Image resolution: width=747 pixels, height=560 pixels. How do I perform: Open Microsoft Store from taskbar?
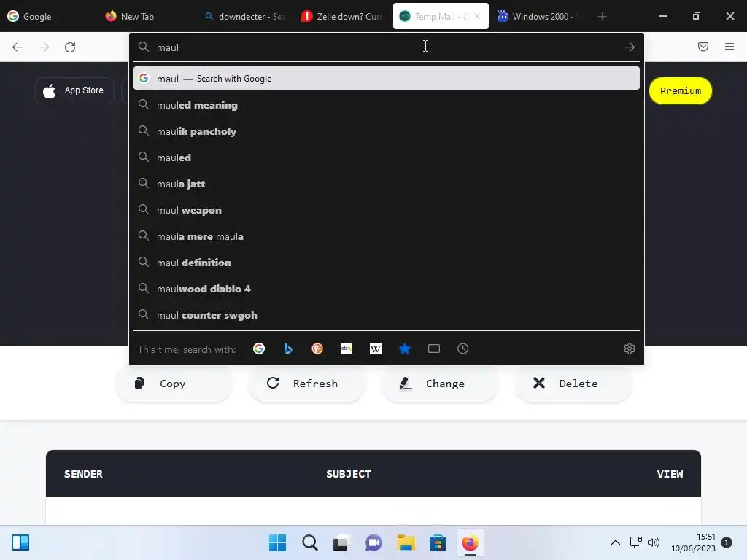(x=438, y=542)
